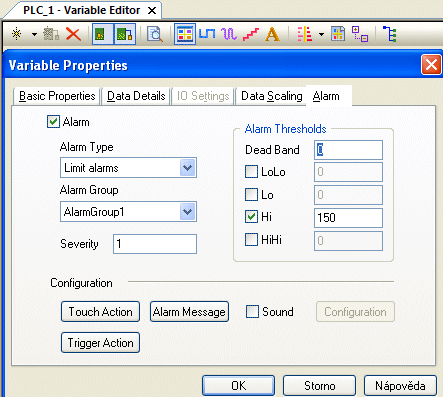Toggle the second green chip toolbar icon
This screenshot has width=443, height=397.
[x=125, y=34]
